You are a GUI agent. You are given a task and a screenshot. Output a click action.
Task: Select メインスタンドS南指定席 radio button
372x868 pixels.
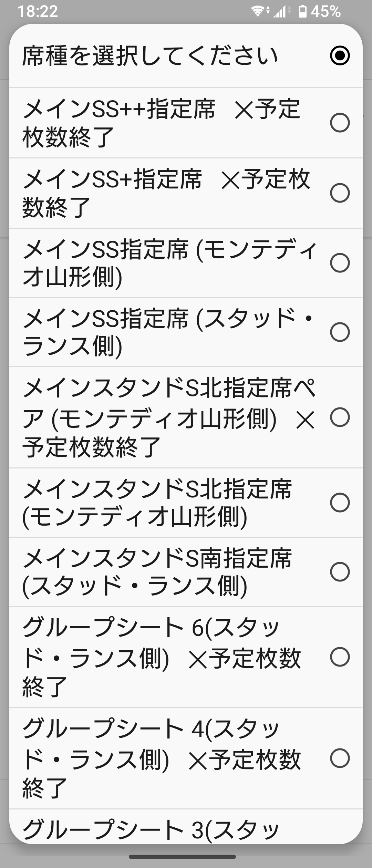tap(340, 572)
